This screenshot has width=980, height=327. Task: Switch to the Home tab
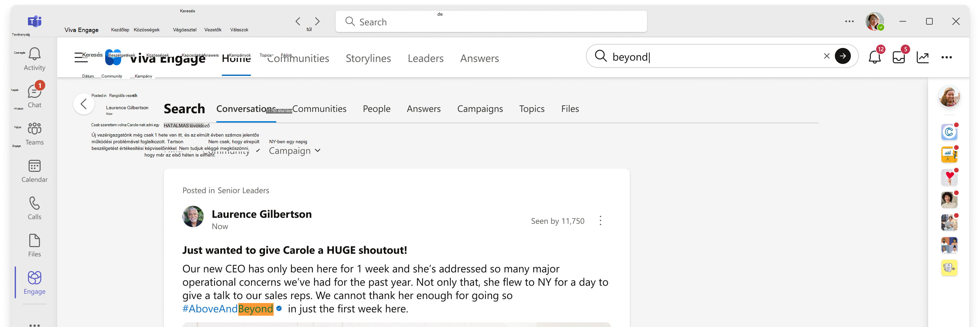tap(236, 58)
